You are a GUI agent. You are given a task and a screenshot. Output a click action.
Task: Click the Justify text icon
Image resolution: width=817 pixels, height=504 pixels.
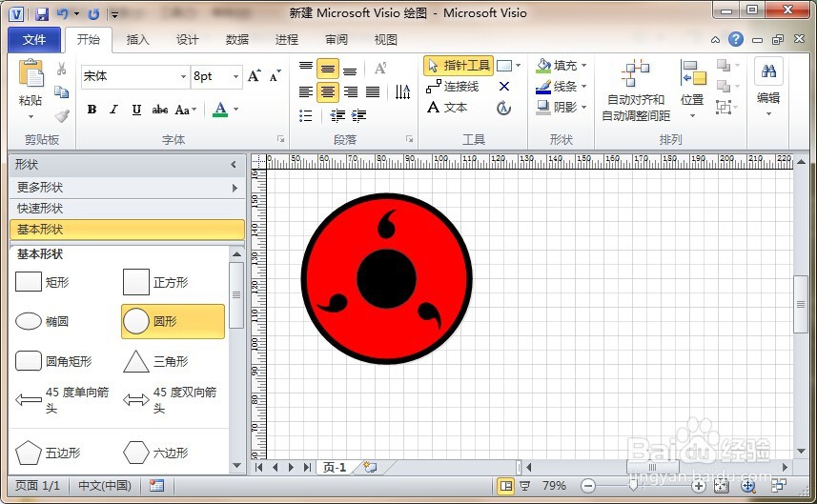pos(373,92)
